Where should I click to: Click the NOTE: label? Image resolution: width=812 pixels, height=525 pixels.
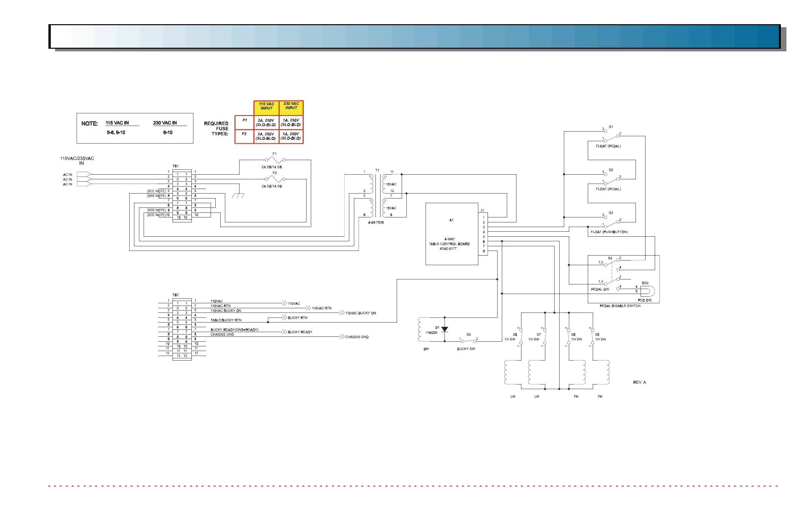(89, 123)
